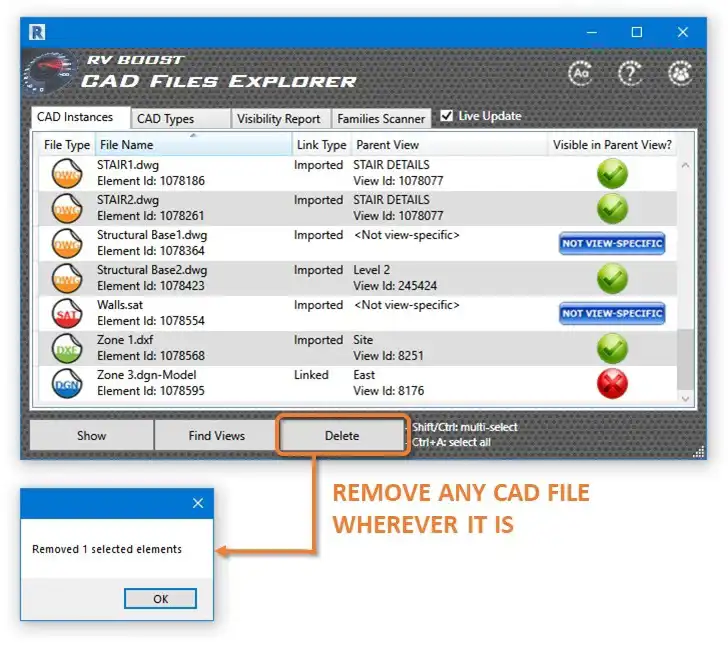
Task: Click NOT VIEW-SPECIFIC badge for Walls.sat
Action: point(612,313)
